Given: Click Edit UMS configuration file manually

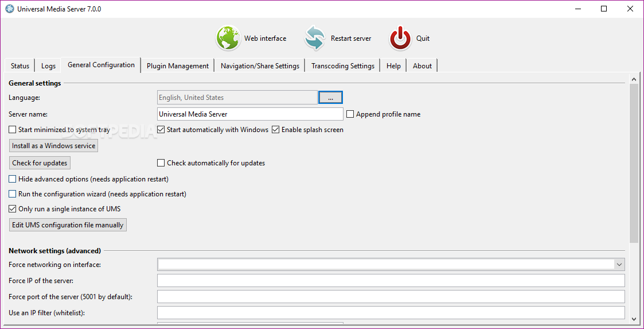Looking at the screenshot, I should point(68,225).
